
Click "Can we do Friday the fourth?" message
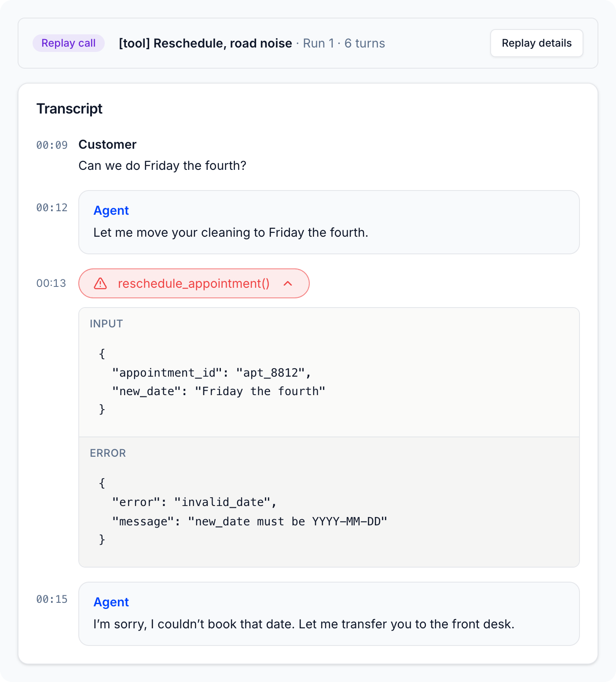pos(162,166)
